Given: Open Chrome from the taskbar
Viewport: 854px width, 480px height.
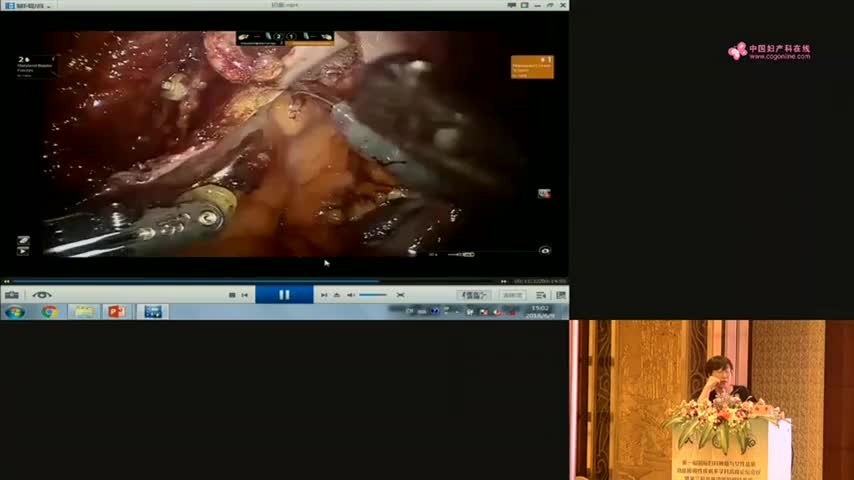Looking at the screenshot, I should 49,312.
